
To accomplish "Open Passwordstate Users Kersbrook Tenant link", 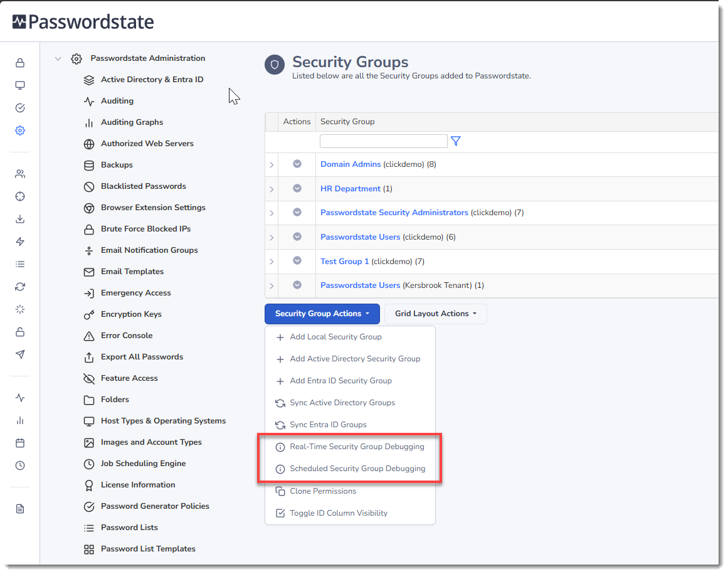I will (361, 285).
